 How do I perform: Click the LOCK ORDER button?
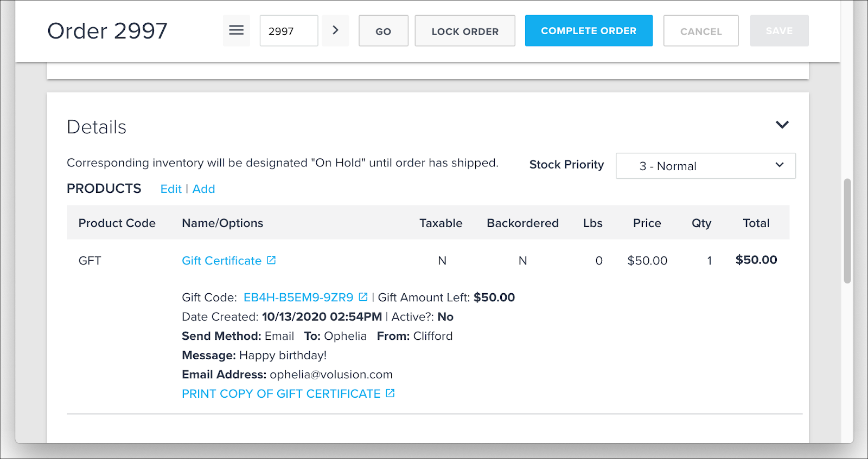tap(465, 31)
